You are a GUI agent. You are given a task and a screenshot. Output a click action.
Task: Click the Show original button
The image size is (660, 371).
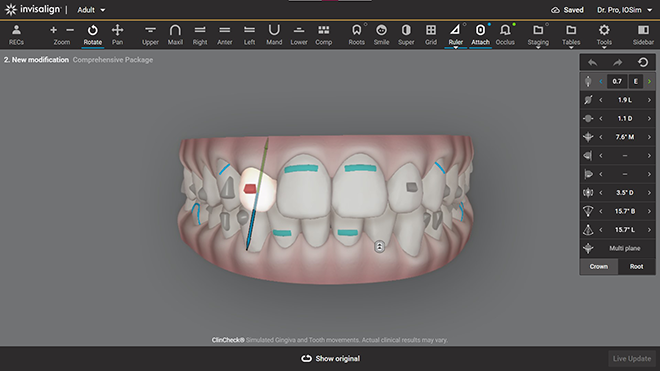coord(330,359)
